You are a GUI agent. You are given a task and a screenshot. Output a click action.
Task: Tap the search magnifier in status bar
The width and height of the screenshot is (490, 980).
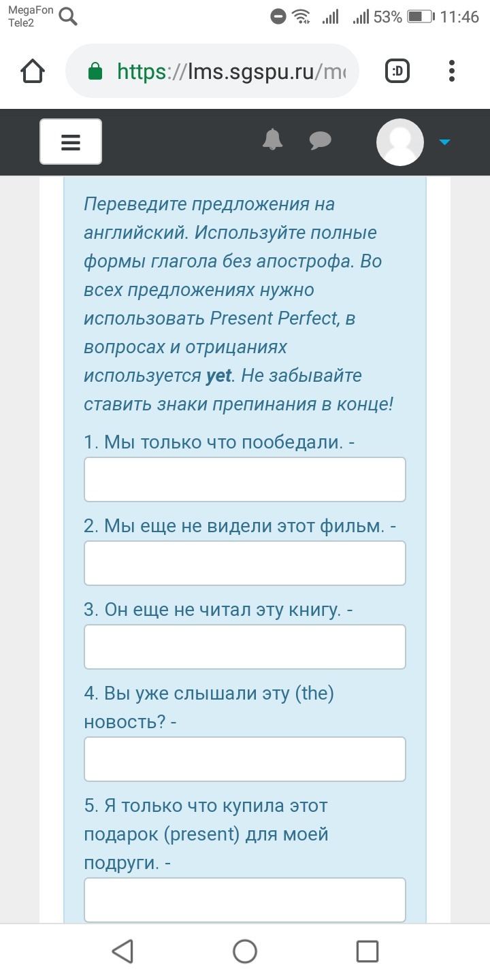[x=68, y=16]
